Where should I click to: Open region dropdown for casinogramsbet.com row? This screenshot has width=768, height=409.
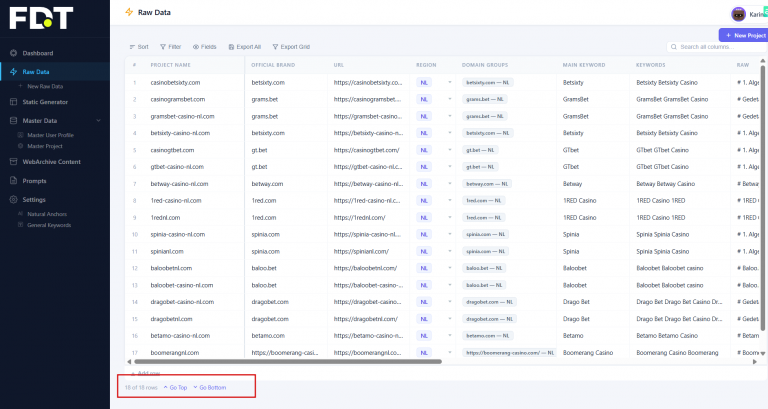(x=450, y=99)
